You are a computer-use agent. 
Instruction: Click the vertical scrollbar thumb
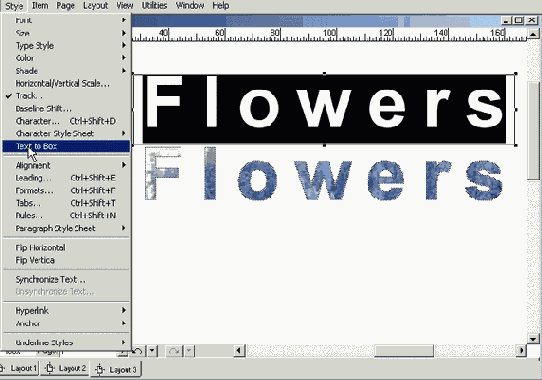click(533, 131)
